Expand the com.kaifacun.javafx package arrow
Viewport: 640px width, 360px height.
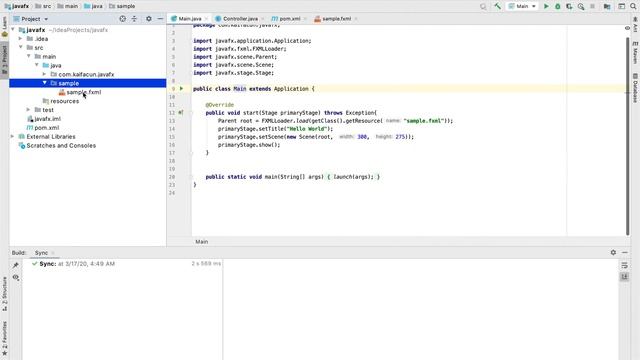point(44,74)
